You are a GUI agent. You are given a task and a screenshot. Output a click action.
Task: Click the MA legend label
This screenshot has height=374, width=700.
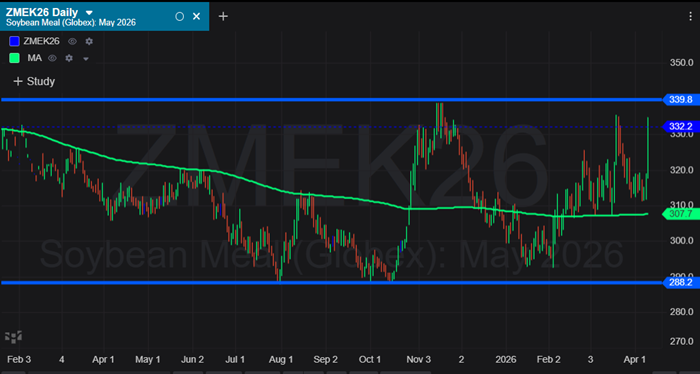pyautogui.click(x=34, y=58)
